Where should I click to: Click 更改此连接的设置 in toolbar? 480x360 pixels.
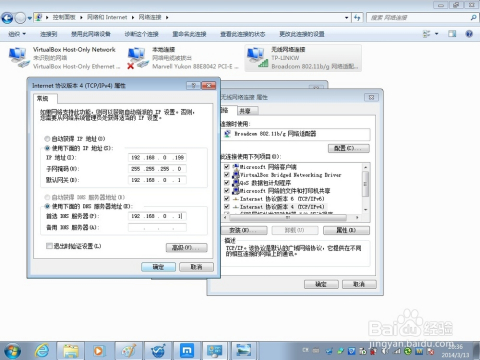pos(302,34)
